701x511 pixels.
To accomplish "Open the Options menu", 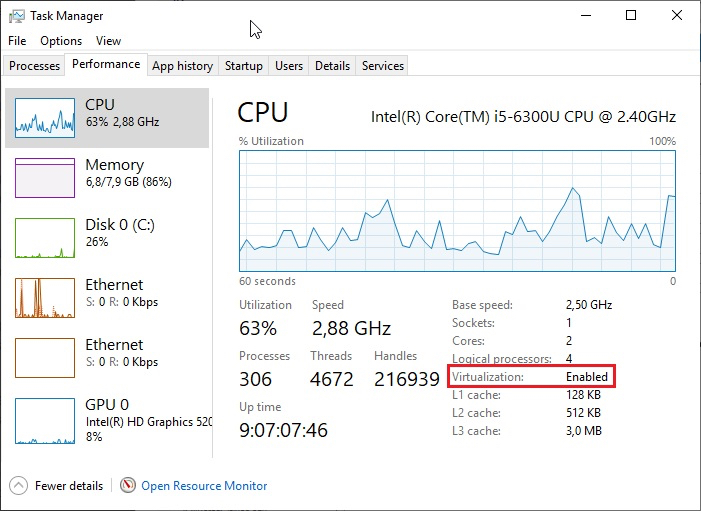I will [x=61, y=41].
